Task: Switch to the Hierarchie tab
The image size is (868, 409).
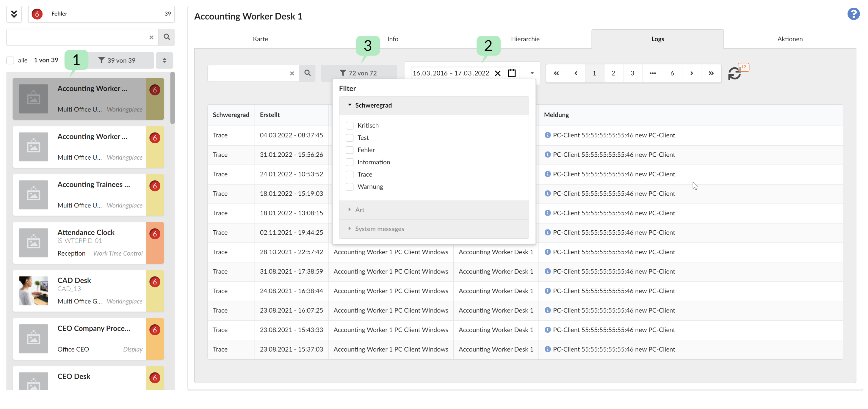Action: [525, 39]
